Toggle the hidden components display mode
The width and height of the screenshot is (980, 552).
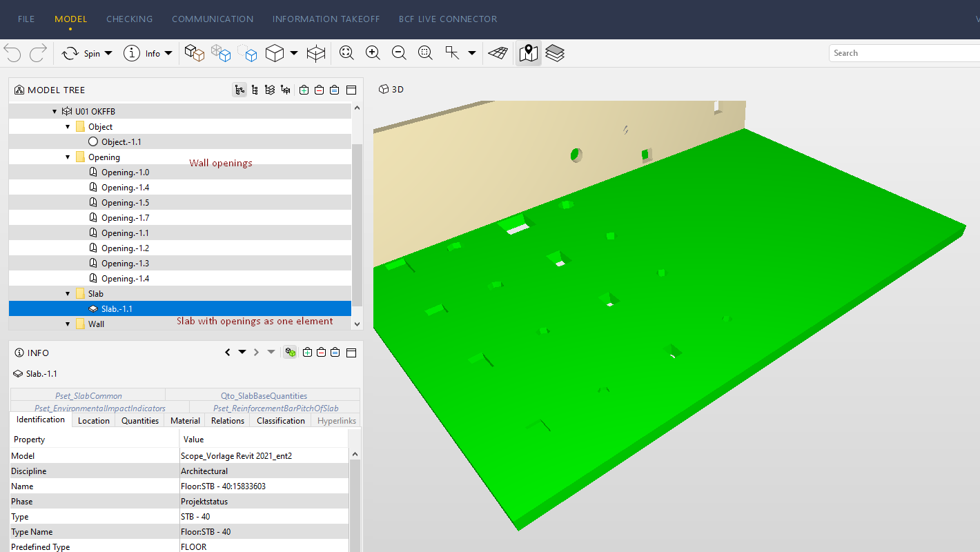point(248,52)
